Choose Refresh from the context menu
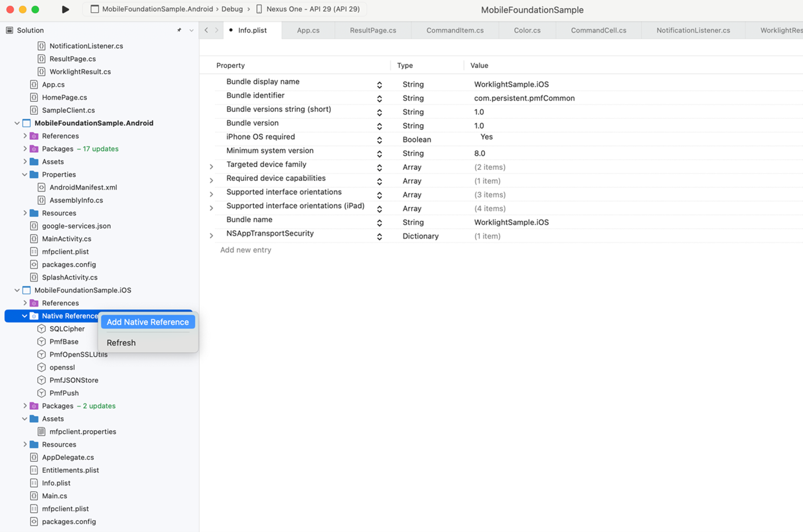The image size is (803, 532). click(x=121, y=343)
